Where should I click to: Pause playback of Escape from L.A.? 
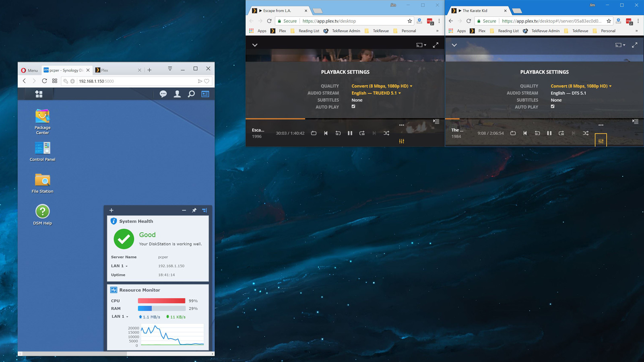click(x=350, y=133)
